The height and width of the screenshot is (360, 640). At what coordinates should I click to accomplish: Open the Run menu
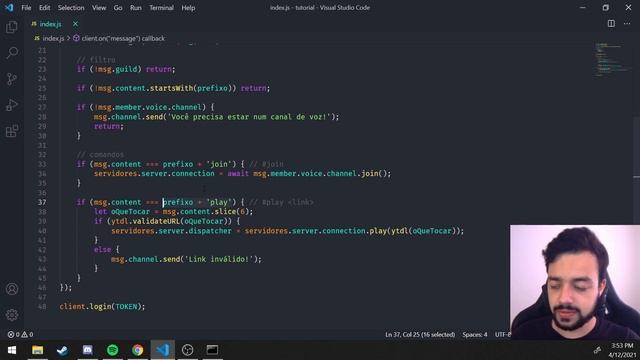[136, 8]
